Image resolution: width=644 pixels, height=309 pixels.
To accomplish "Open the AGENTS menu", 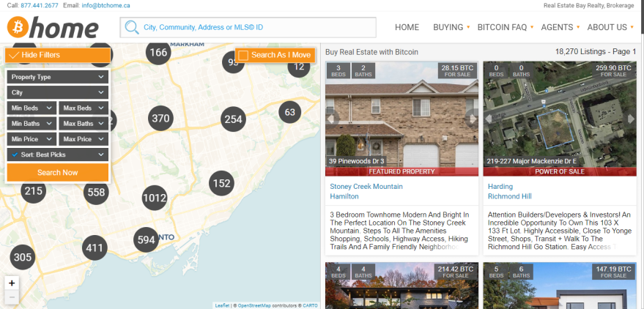I will pos(560,28).
